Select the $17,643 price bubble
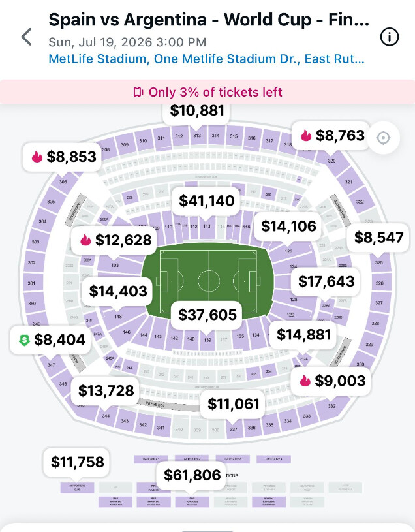Screen dimensions: 415x532 [x=326, y=281]
